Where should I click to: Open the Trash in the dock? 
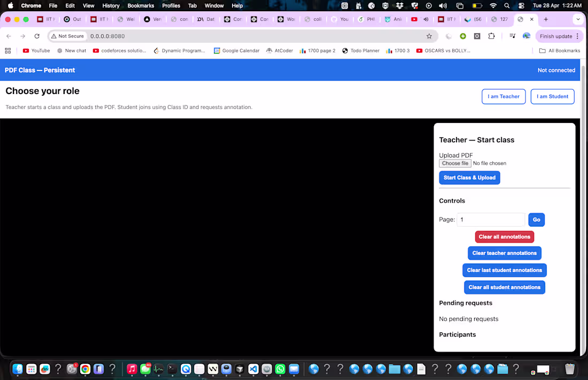(x=570, y=369)
